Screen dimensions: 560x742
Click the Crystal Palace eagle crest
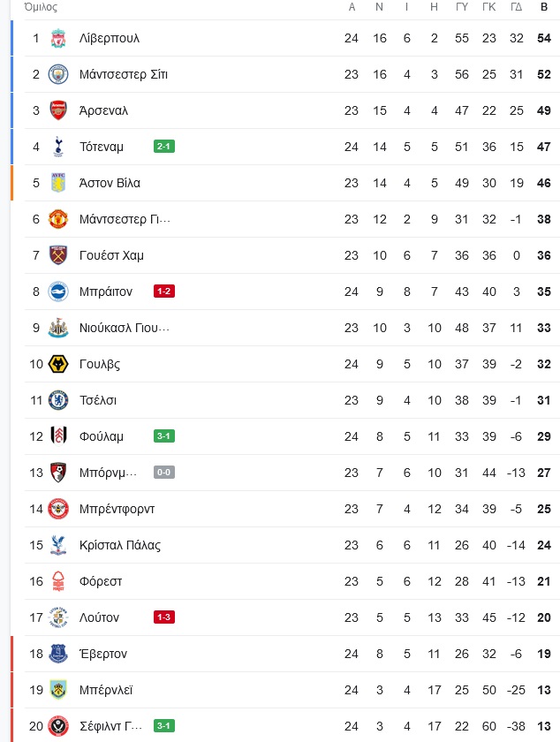(58, 545)
